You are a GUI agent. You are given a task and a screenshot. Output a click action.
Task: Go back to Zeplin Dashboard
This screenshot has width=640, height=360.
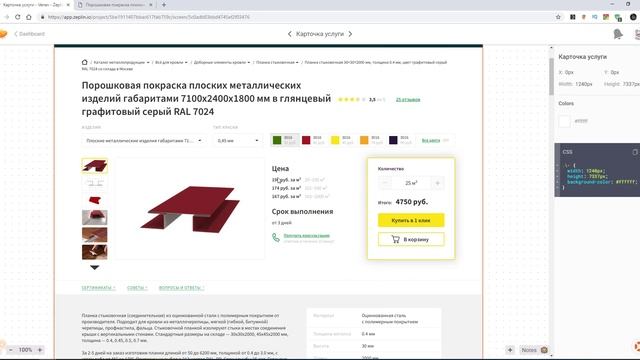point(29,34)
